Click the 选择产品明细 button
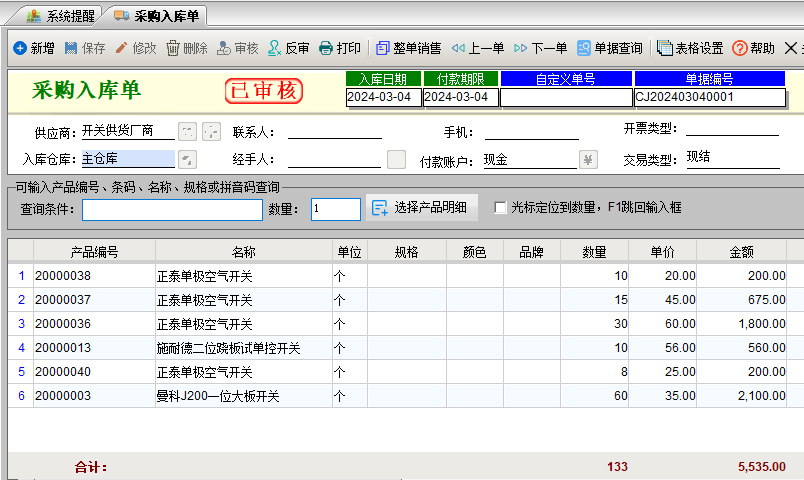Screen dimensions: 804x480 tap(422, 208)
